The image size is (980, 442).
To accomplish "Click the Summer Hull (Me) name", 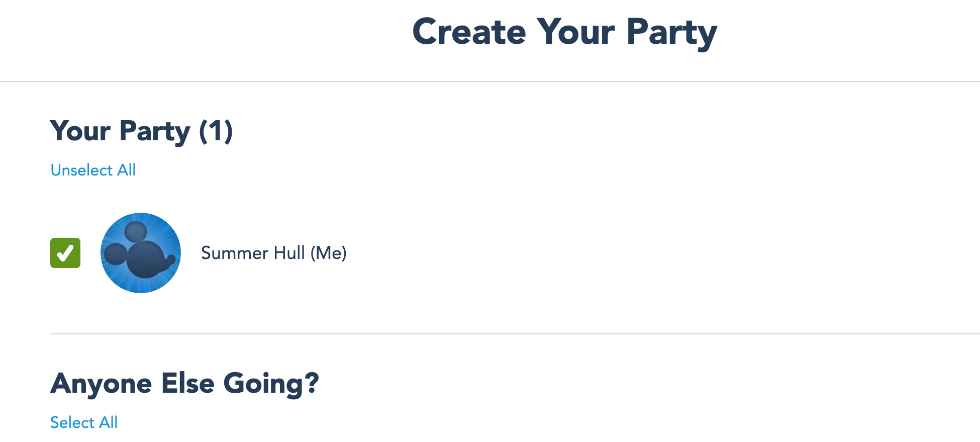I will pyautogui.click(x=273, y=253).
